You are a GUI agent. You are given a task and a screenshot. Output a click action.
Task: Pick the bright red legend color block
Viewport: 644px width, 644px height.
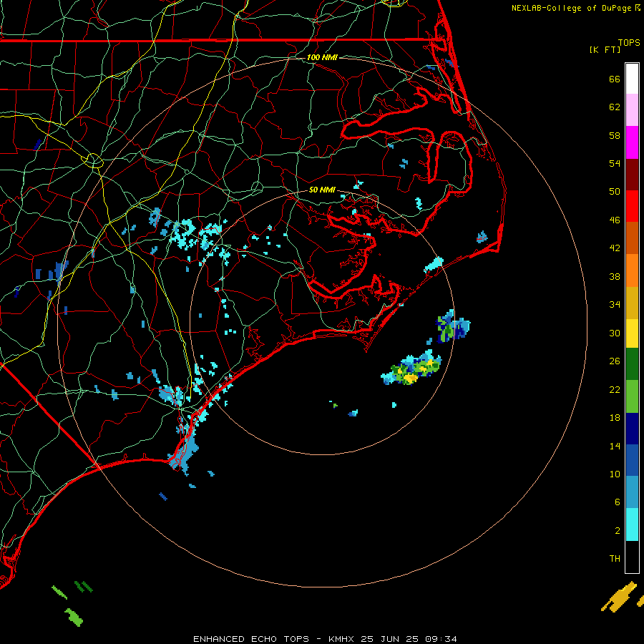632,206
